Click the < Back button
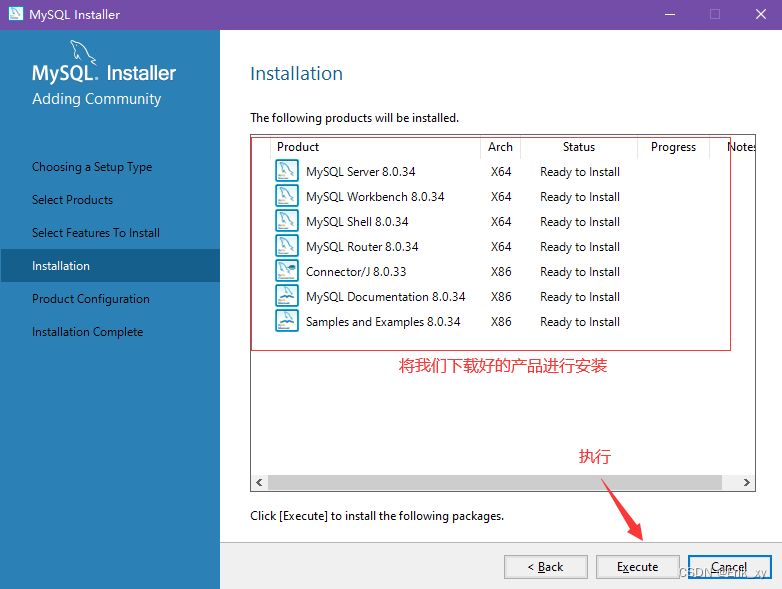The width and height of the screenshot is (782, 589). (546, 567)
